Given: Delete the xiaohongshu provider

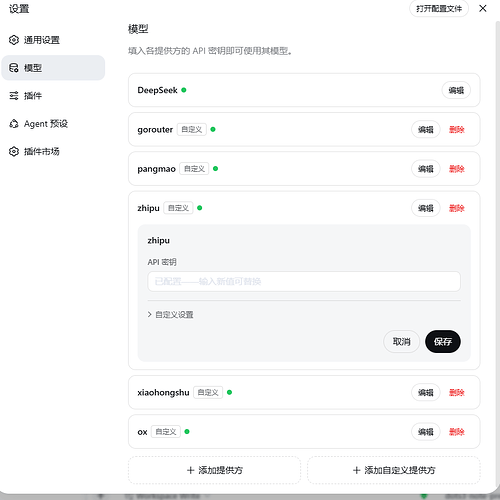Looking at the screenshot, I should point(457,392).
